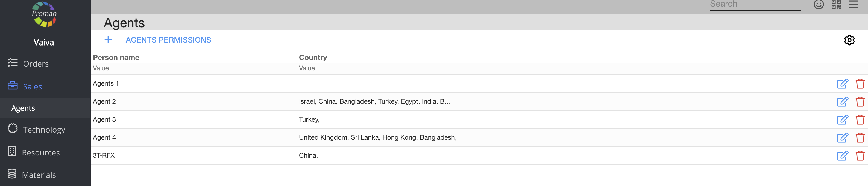
Task: Open table settings gear icon
Action: pos(849,40)
